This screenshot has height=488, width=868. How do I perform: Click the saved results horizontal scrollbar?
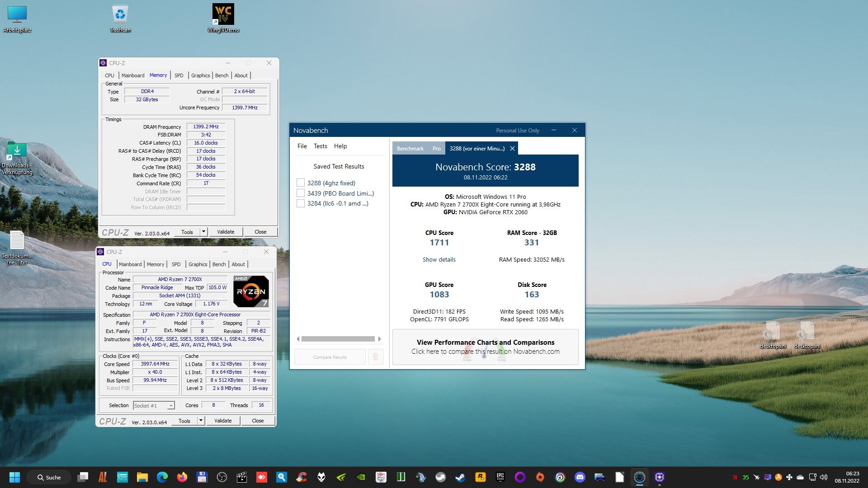point(338,339)
